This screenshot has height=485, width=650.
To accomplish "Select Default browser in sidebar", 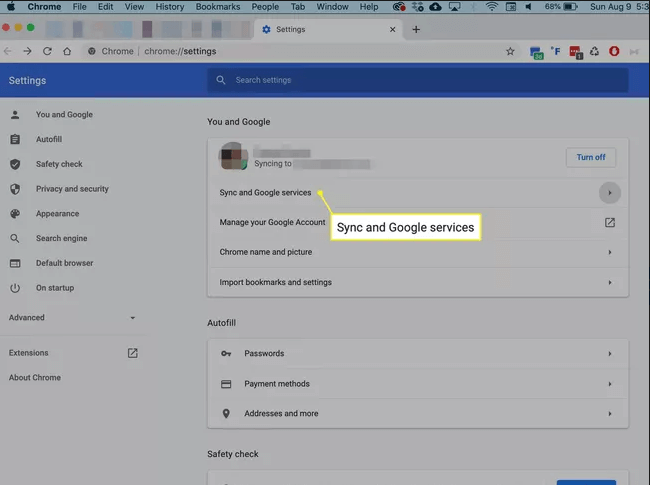I will click(x=64, y=263).
